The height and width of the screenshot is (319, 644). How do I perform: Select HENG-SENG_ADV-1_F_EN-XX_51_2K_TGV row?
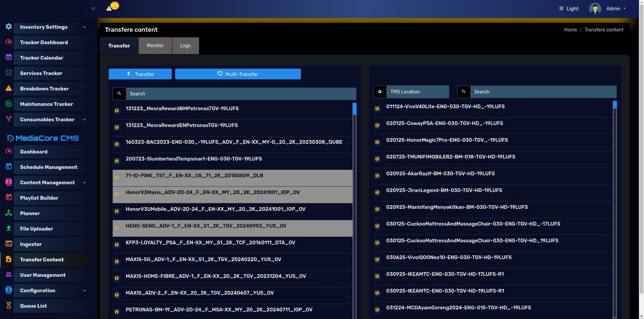[x=233, y=228]
